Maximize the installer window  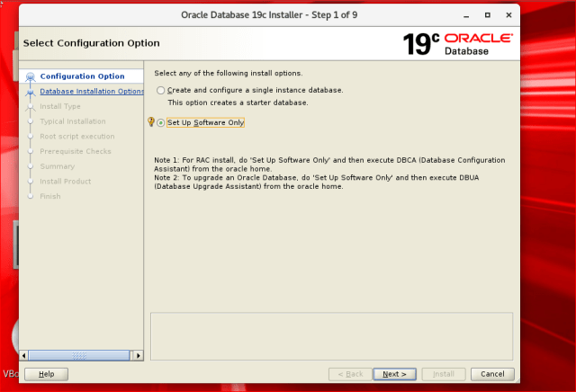click(x=488, y=15)
